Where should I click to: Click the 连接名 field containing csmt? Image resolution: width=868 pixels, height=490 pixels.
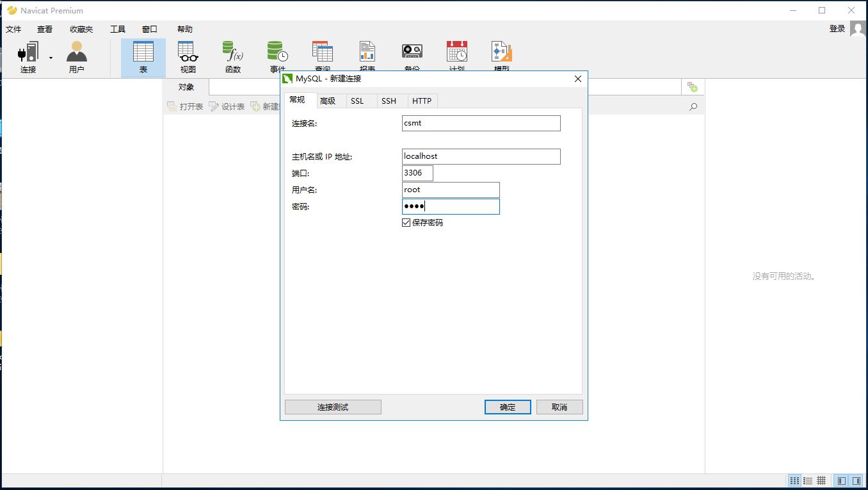tap(481, 123)
